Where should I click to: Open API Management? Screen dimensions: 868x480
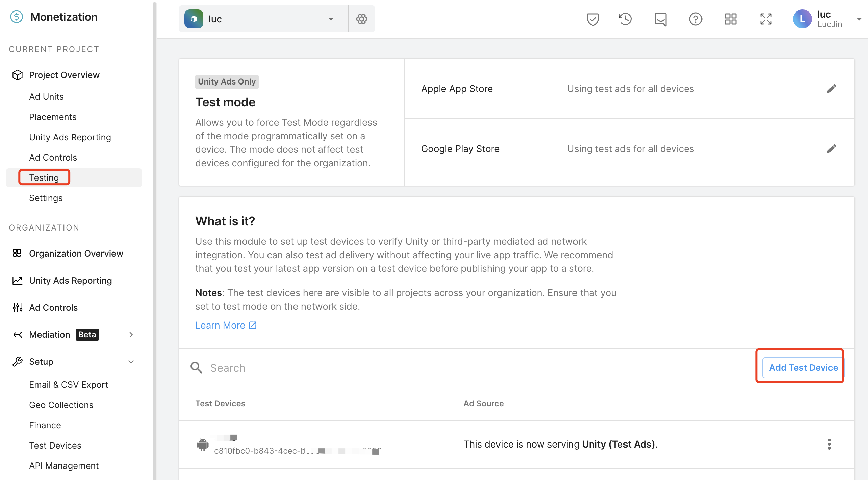(x=64, y=466)
